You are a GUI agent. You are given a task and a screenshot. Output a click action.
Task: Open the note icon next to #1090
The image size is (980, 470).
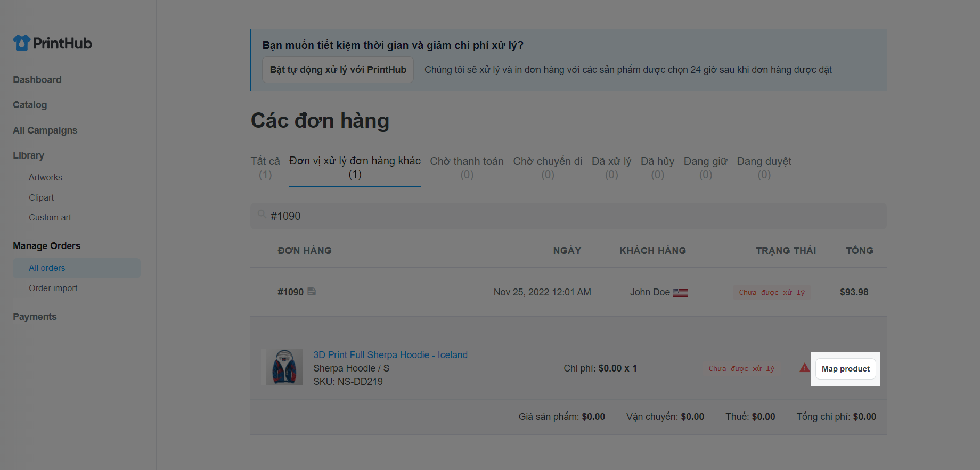tap(312, 291)
